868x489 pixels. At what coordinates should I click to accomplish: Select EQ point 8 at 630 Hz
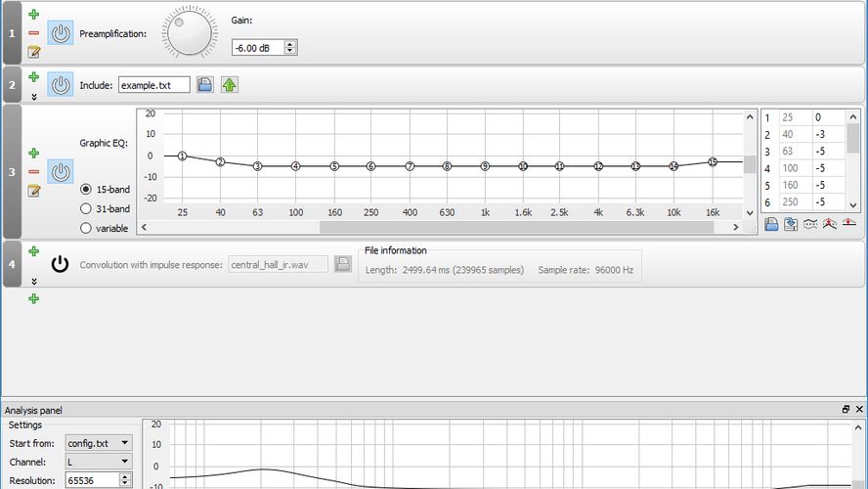point(447,166)
